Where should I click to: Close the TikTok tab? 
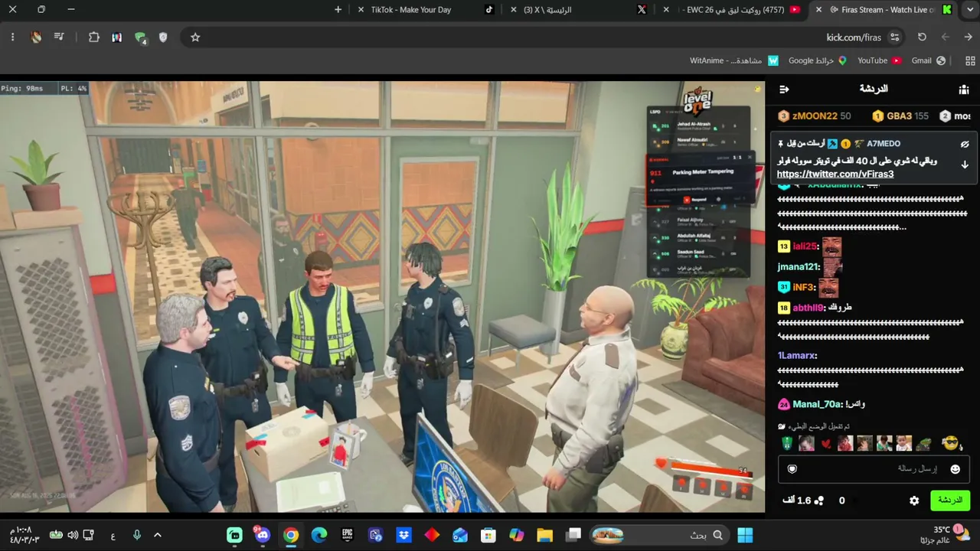361,10
